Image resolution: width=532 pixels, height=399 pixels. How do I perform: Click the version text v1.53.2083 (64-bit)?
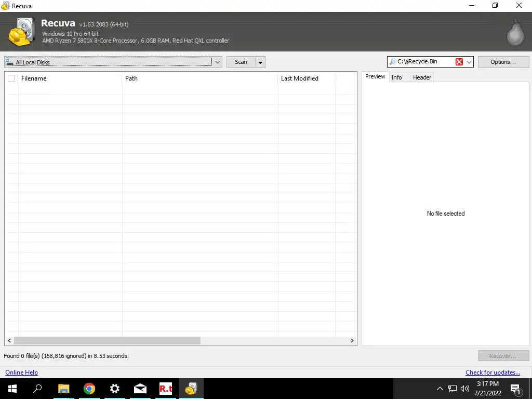click(104, 24)
